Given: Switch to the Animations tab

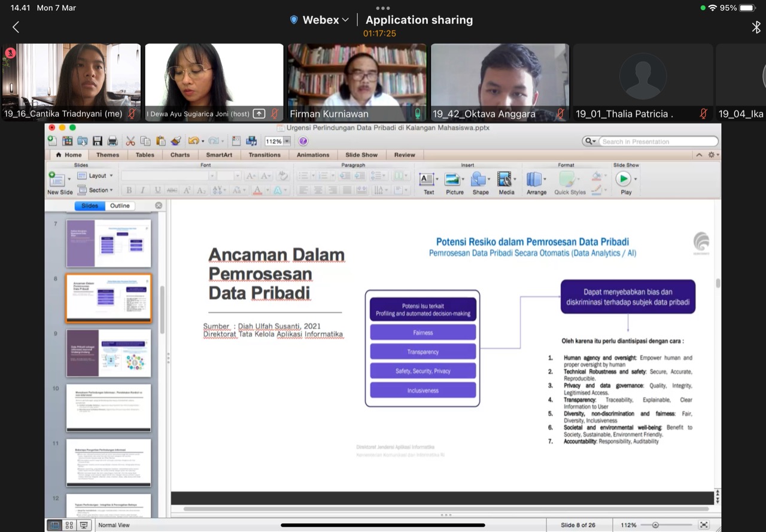Looking at the screenshot, I should click(x=313, y=155).
